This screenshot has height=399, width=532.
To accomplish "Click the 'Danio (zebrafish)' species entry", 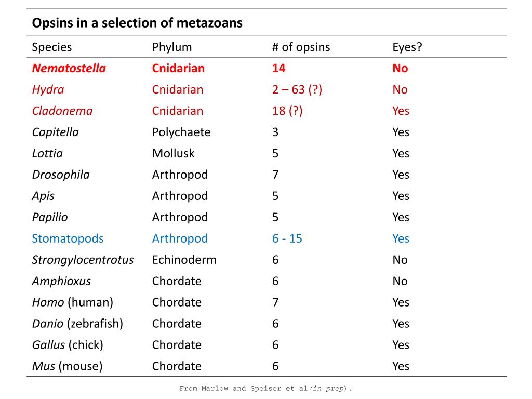I will tap(77, 324).
